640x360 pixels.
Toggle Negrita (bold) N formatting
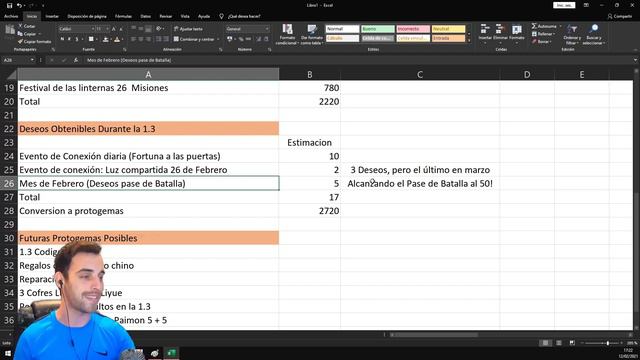[62, 39]
